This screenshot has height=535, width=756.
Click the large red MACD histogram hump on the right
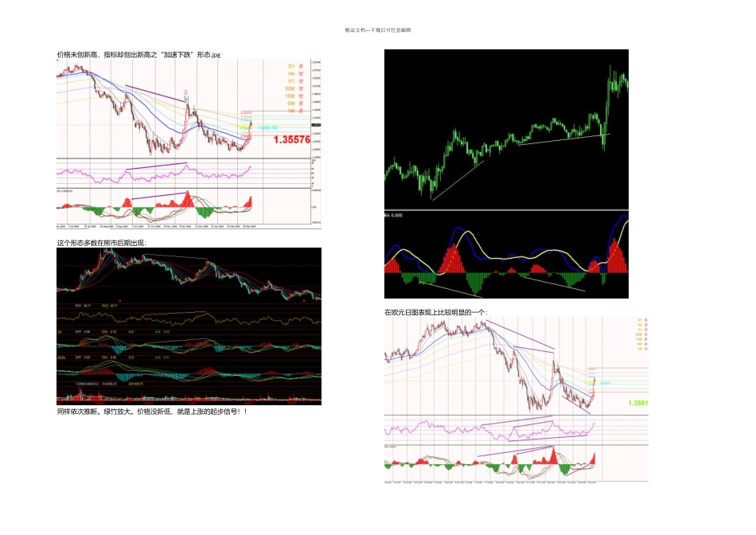(617, 256)
